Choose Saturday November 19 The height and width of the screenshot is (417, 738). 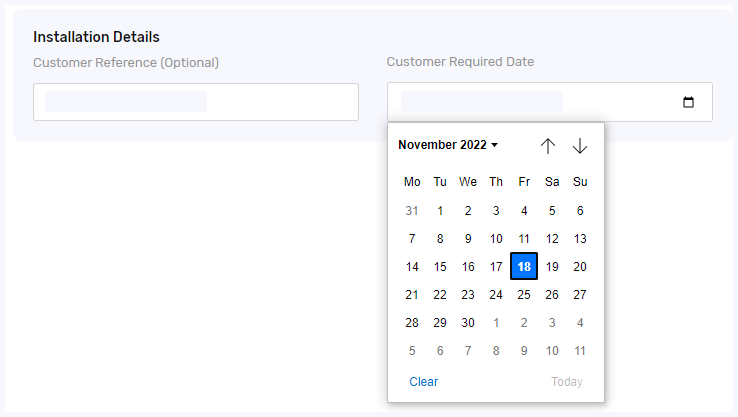552,266
